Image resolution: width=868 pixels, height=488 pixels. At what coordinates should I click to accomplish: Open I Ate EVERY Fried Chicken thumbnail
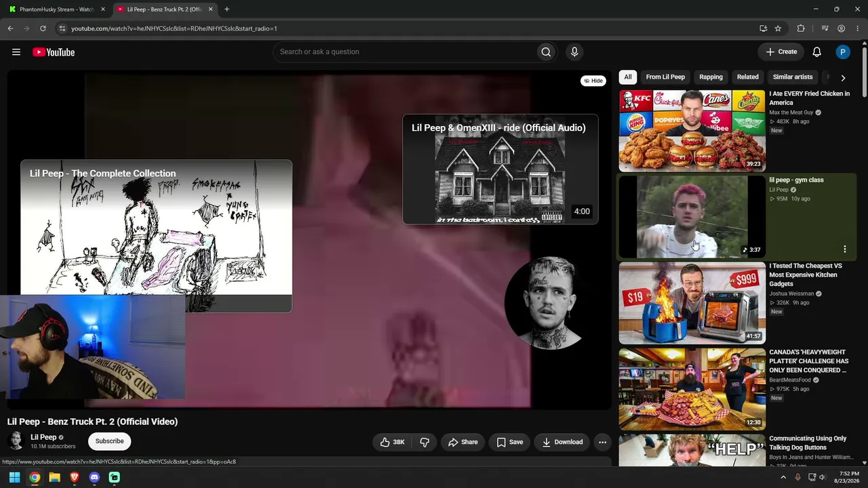coord(692,131)
